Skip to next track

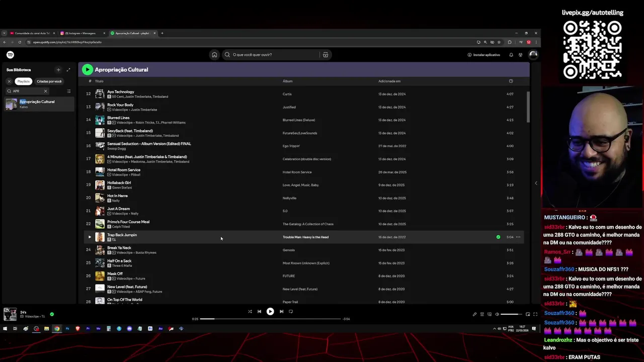281,311
